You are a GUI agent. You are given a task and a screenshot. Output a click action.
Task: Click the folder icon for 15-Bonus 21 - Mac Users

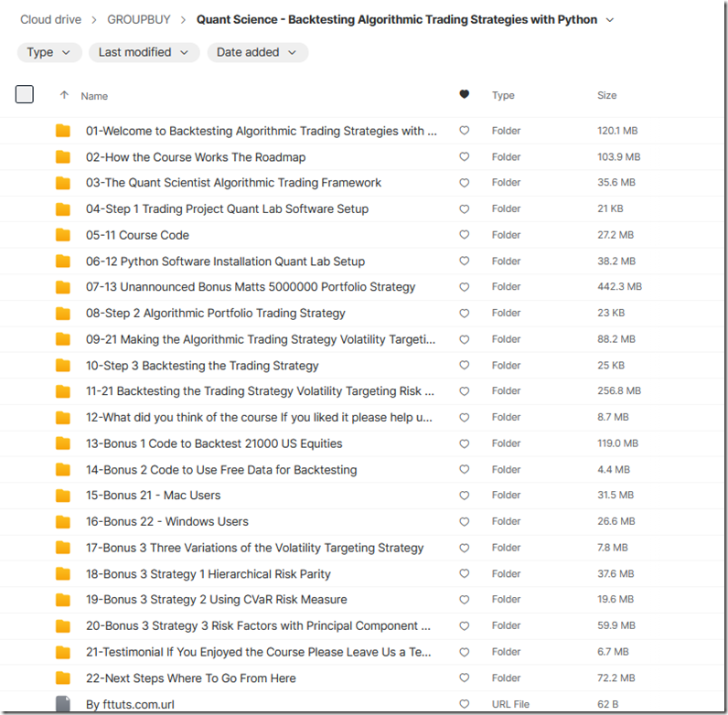(62, 496)
